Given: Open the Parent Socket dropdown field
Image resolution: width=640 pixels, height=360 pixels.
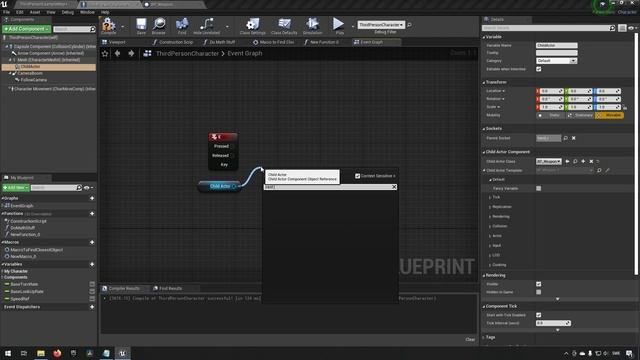Looking at the screenshot, I should 549,138.
